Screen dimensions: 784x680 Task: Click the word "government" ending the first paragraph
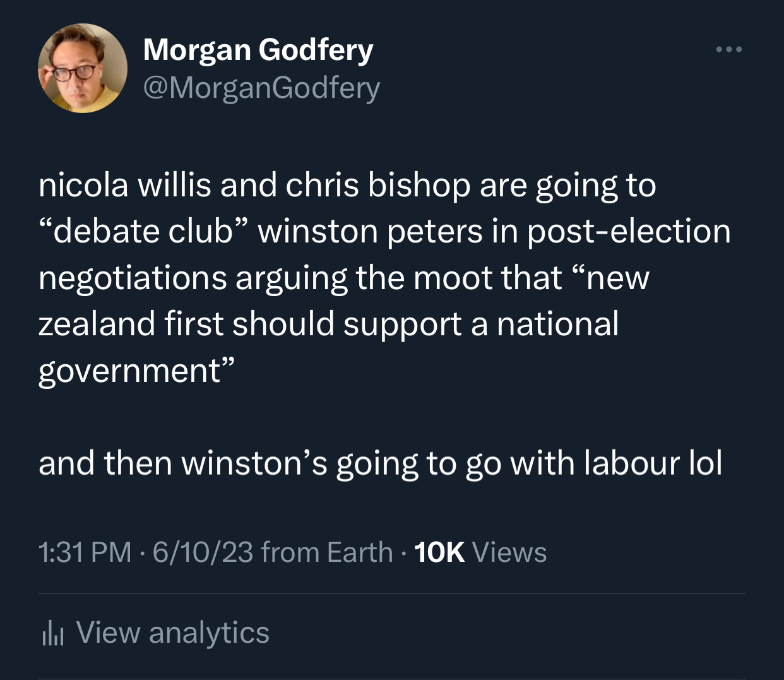(x=129, y=371)
